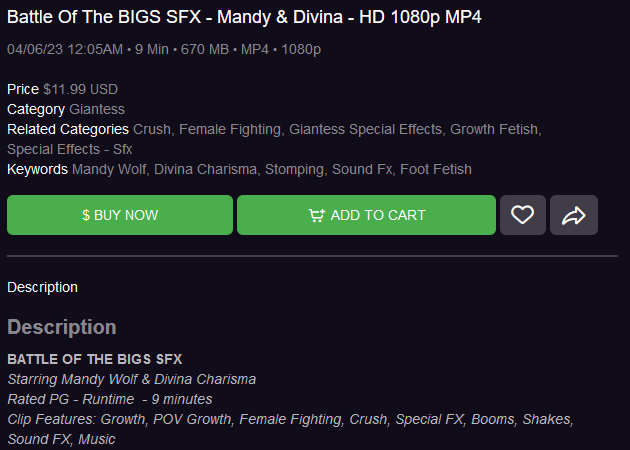Open the Giantess category link
The width and height of the screenshot is (630, 450).
point(97,109)
